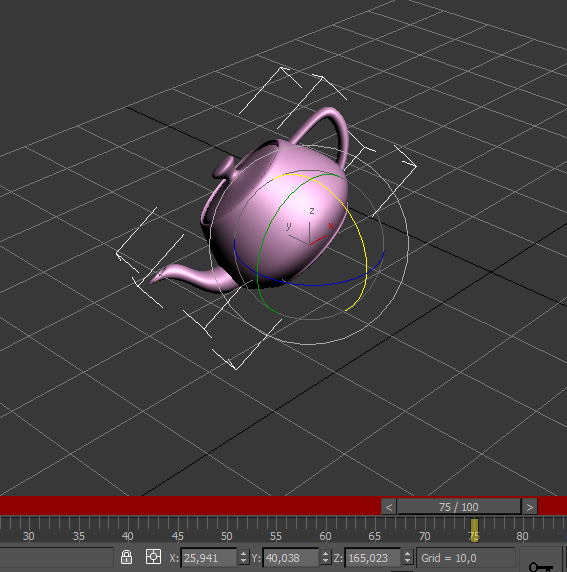The height and width of the screenshot is (572, 567).
Task: Click the Z rotation field showing 165,023
Action: pyautogui.click(x=373, y=558)
